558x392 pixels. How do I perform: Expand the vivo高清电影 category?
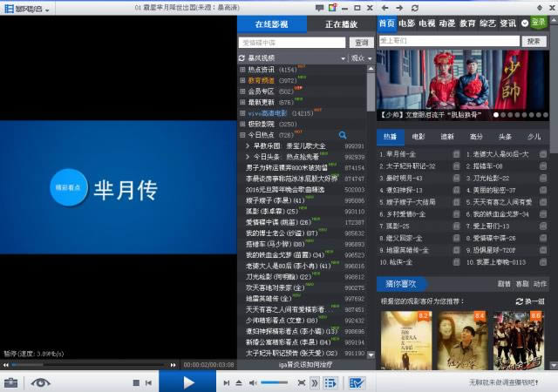pyautogui.click(x=242, y=113)
